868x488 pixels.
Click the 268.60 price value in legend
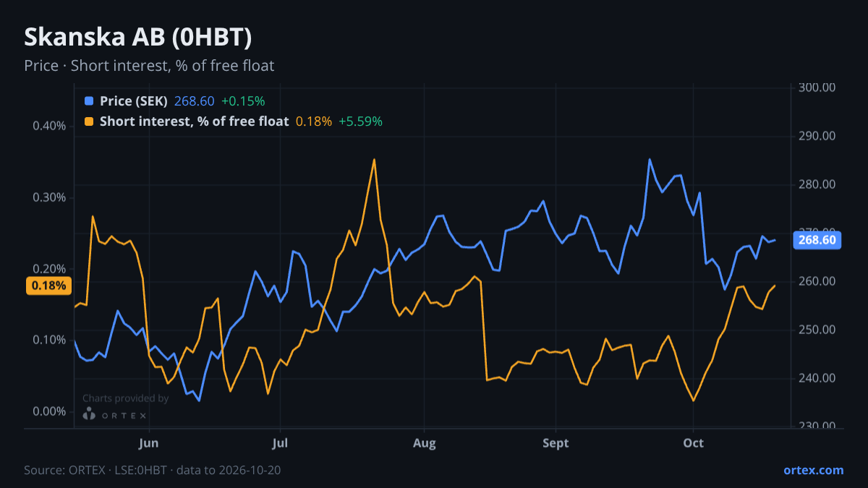[x=194, y=101]
